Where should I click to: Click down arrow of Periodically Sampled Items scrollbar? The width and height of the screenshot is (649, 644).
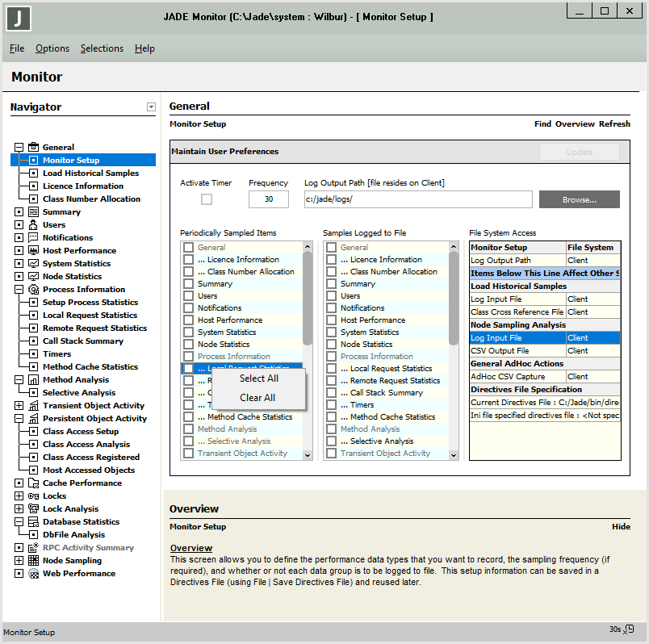click(307, 455)
